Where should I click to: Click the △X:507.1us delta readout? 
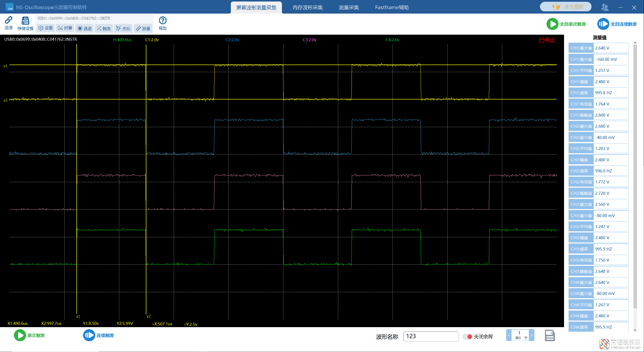[x=162, y=324]
